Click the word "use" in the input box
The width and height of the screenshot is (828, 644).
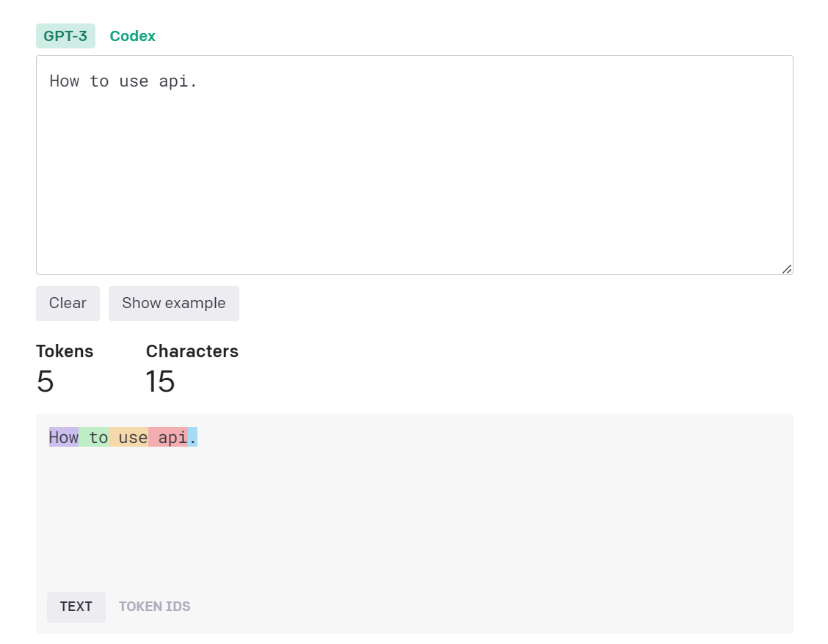pos(134,81)
